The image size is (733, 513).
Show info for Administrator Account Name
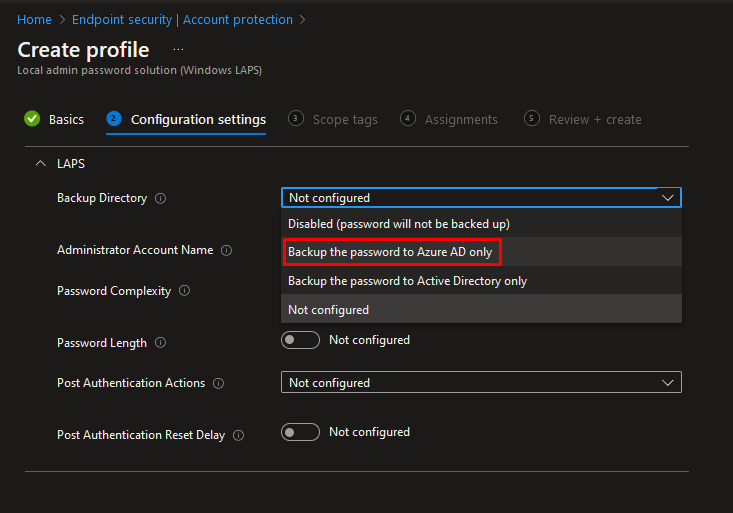coord(226,250)
